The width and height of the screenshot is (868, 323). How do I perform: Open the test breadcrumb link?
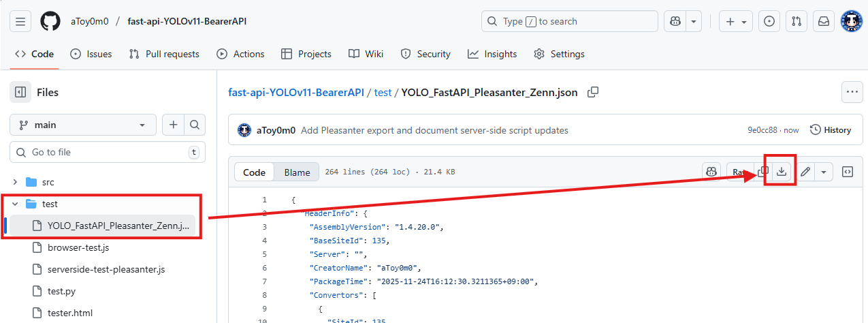[383, 92]
